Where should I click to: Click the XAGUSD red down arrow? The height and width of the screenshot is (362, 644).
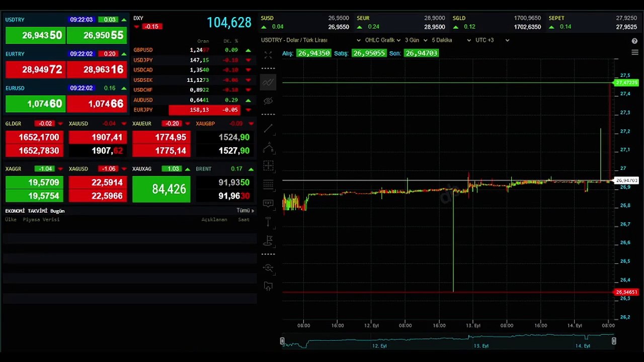point(124,169)
